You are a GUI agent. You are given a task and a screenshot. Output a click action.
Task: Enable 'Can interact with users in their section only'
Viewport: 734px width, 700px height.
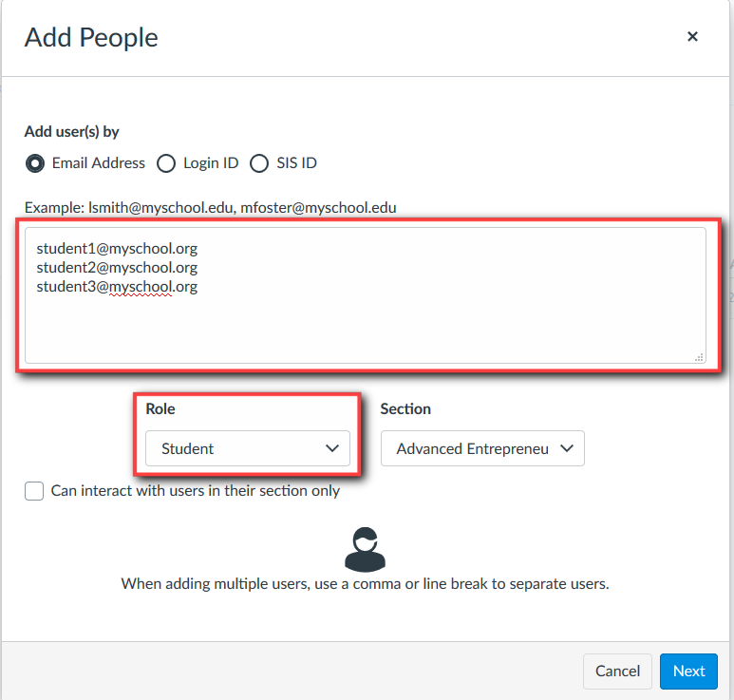coord(34,491)
